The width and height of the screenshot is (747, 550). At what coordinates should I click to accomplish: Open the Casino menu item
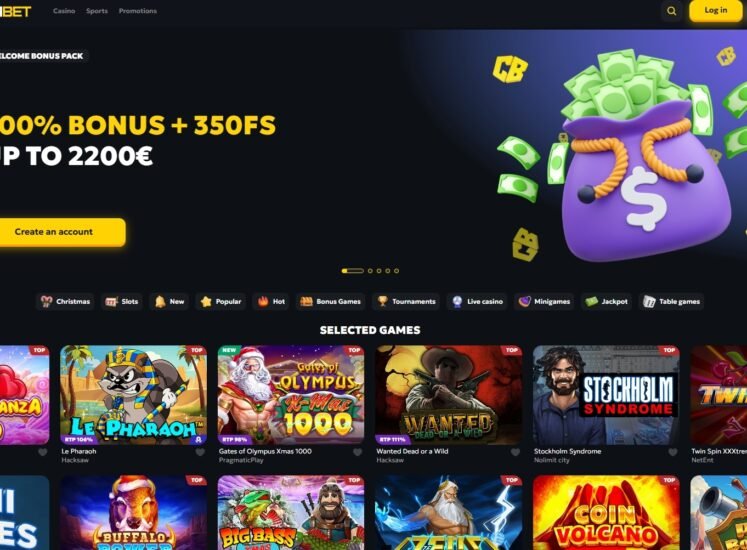point(64,10)
